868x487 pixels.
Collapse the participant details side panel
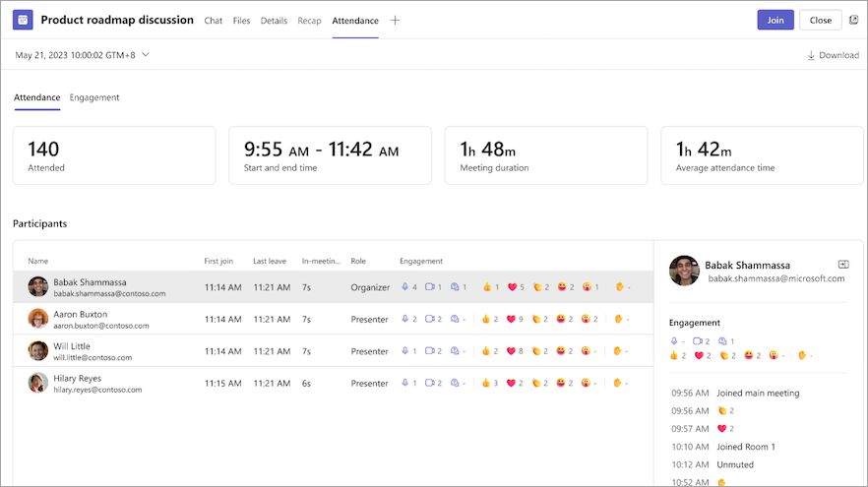[843, 265]
